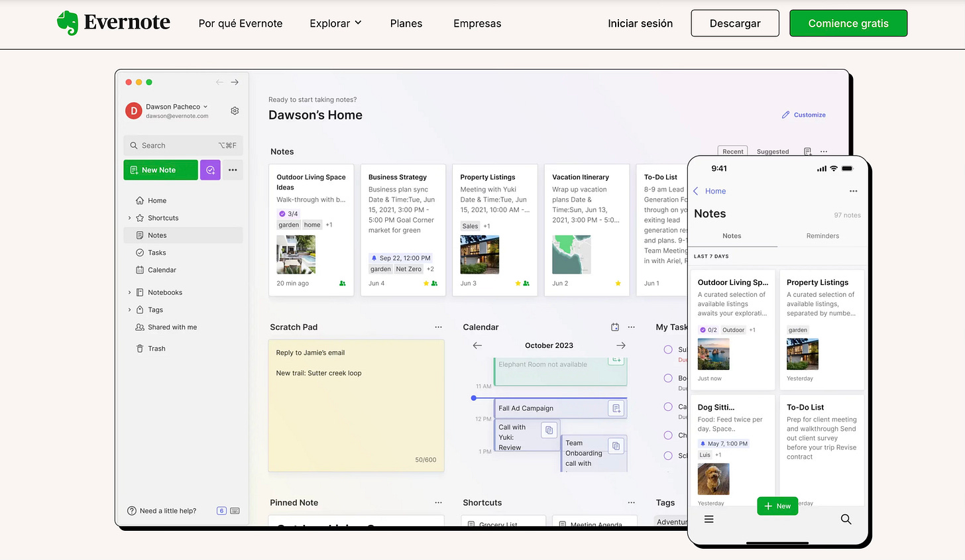Open the Vacation Itinerary note card
Image resolution: width=965 pixels, height=560 pixels.
[587, 229]
